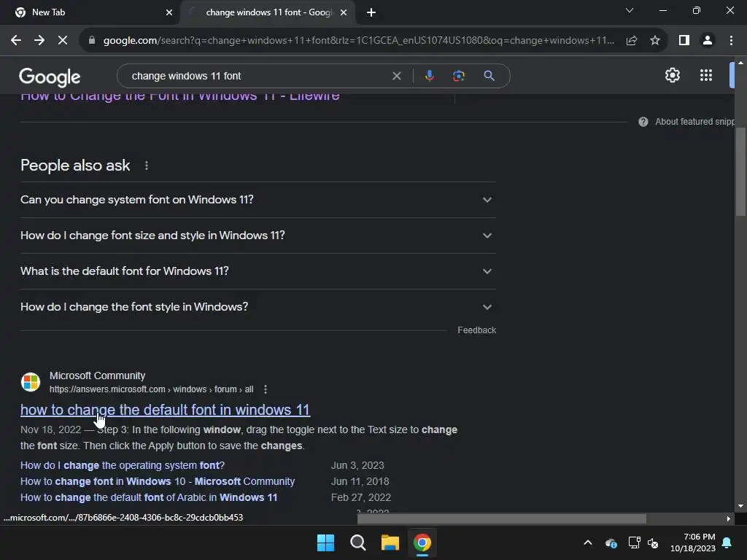747x560 pixels.
Task: Start voice search with the microphone
Action: pyautogui.click(x=429, y=76)
